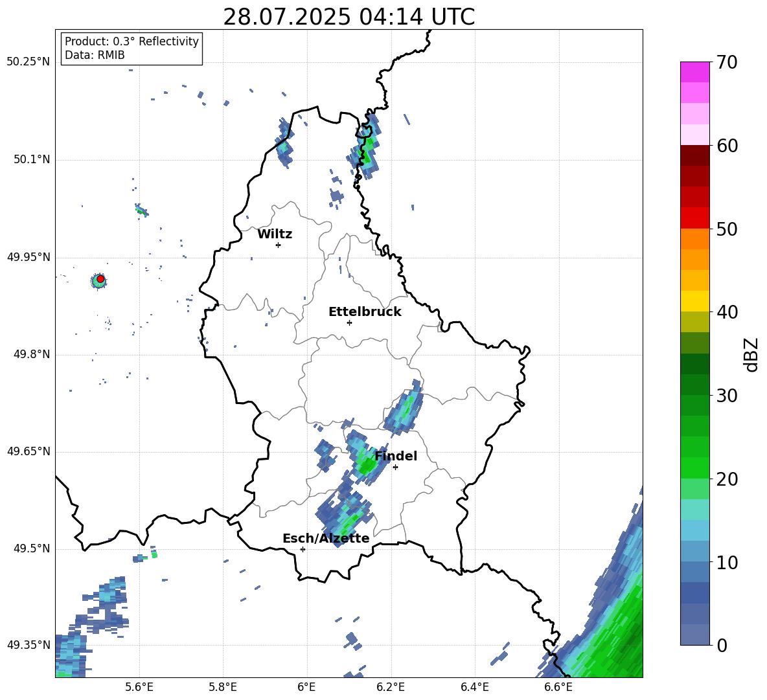The height and width of the screenshot is (700, 767).
Task: Click the colorbar tick value 30
Action: click(x=727, y=396)
